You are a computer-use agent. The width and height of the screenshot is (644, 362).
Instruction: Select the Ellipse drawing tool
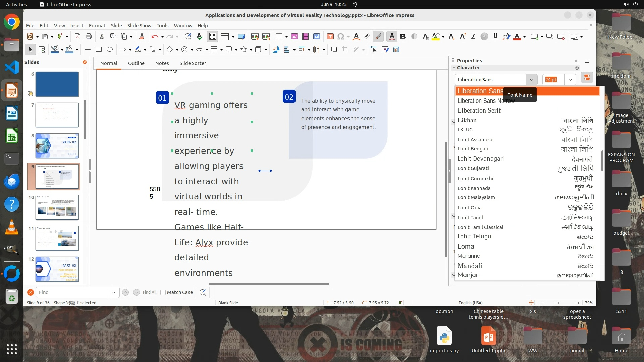(110, 50)
